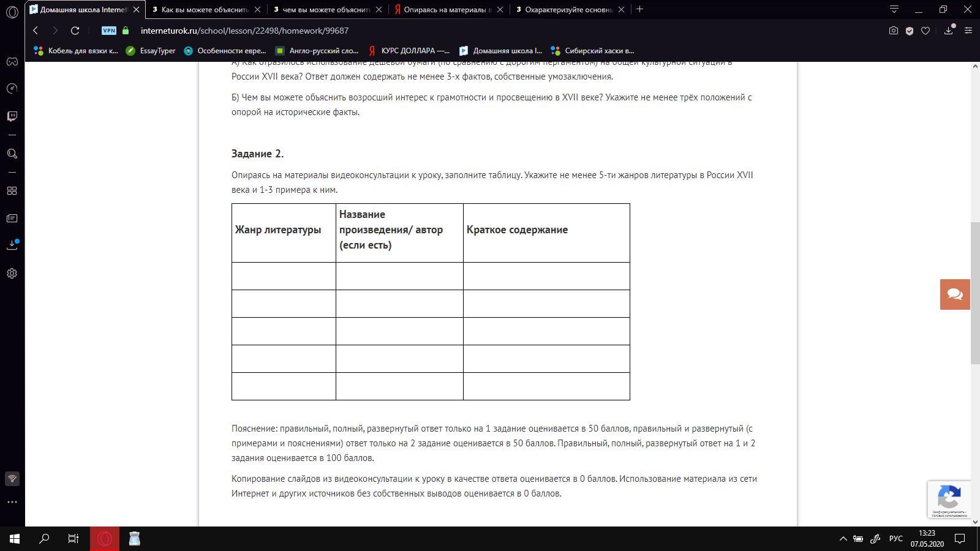This screenshot has height=551, width=980.
Task: Open the Opera menu logo in the sidebar
Action: click(12, 11)
